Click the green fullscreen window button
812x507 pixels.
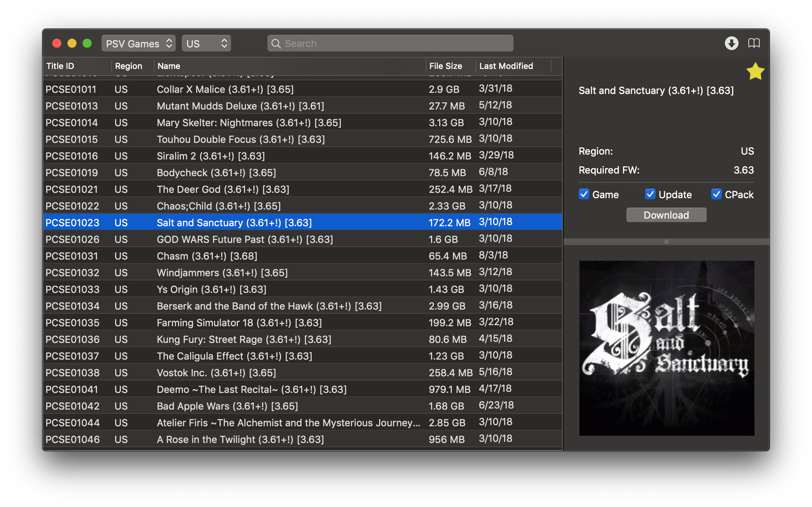pos(87,43)
